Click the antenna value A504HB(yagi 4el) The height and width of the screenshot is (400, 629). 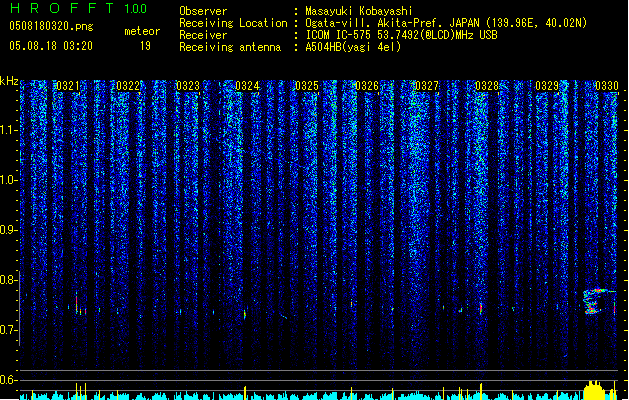click(353, 47)
